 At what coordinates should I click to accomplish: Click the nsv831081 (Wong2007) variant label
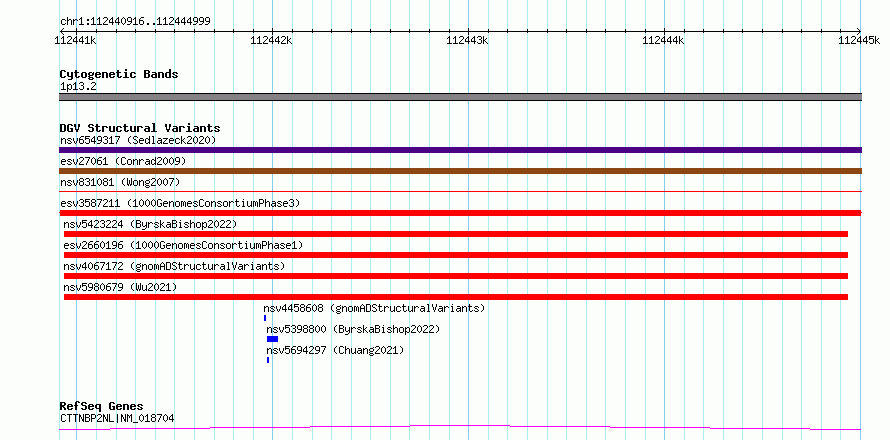coord(120,182)
